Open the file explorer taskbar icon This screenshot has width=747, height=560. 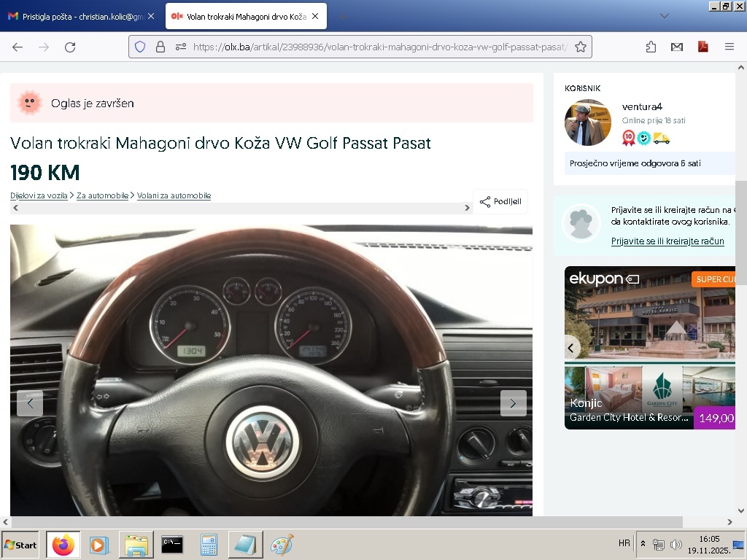pyautogui.click(x=136, y=545)
